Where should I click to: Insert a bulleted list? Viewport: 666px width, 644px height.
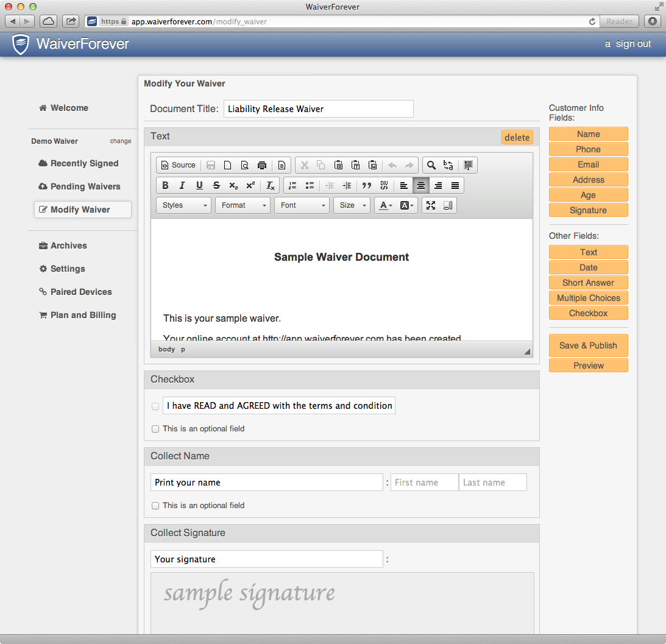310,186
